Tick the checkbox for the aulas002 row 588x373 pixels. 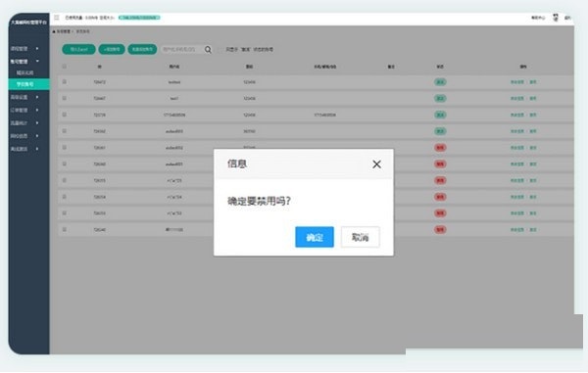65,148
